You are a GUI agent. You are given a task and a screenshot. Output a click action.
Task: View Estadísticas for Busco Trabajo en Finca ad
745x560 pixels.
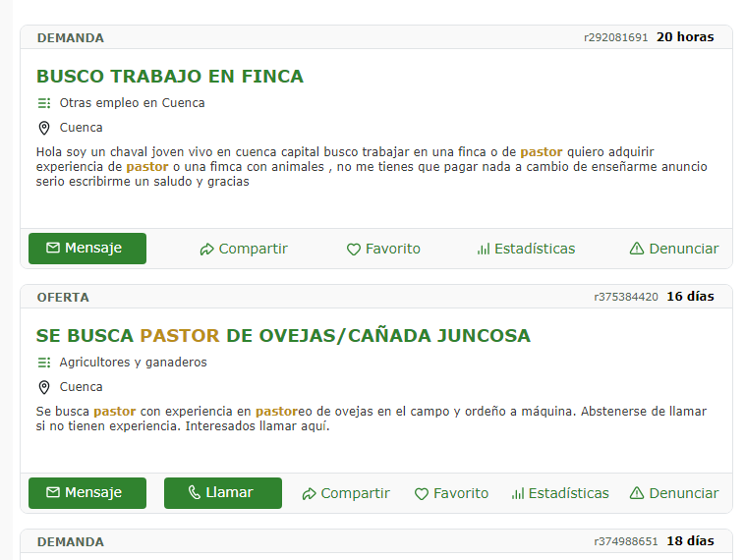tap(526, 249)
